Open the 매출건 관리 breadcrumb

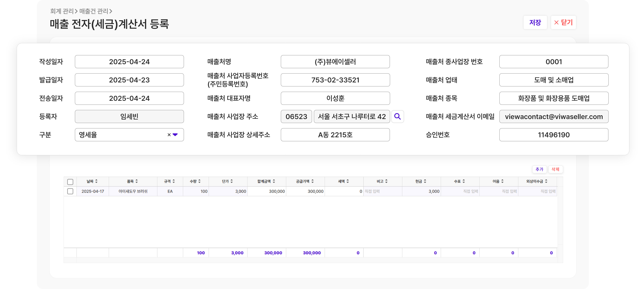94,11
